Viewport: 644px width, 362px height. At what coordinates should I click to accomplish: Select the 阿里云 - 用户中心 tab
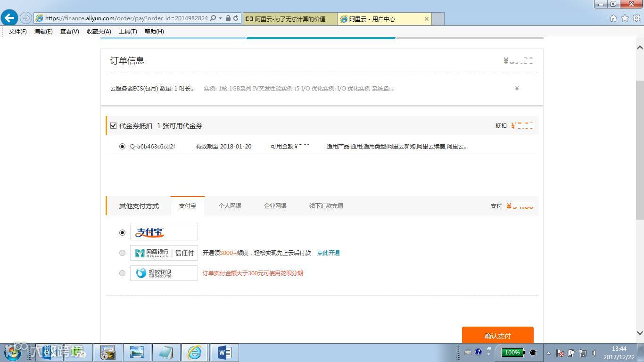(384, 19)
